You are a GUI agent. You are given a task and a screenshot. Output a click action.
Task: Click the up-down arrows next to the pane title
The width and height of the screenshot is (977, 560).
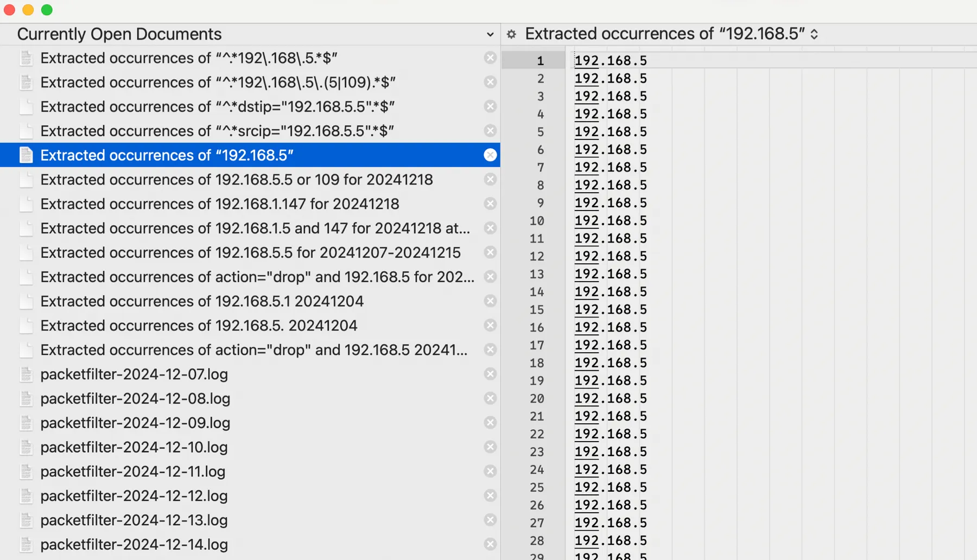click(x=814, y=34)
